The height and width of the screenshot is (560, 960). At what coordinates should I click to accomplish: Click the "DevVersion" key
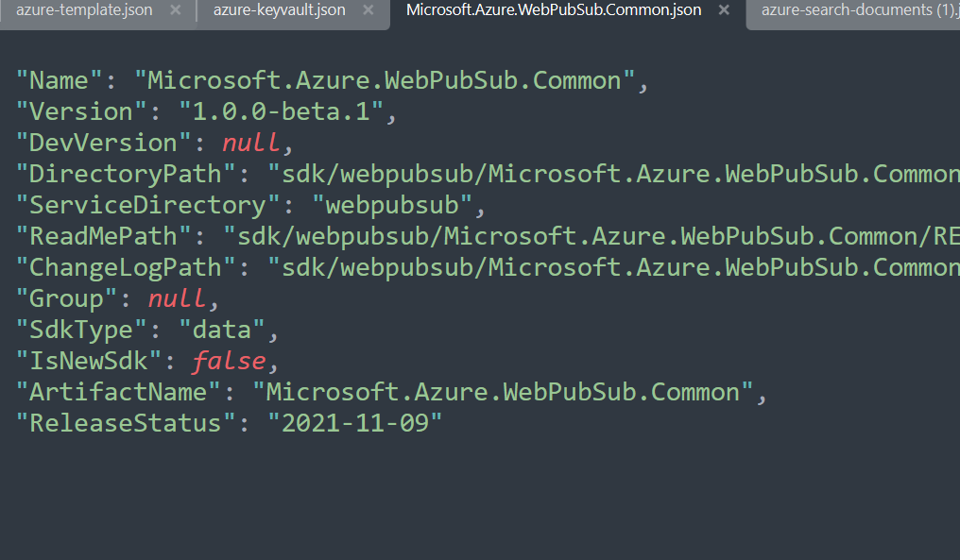click(103, 144)
